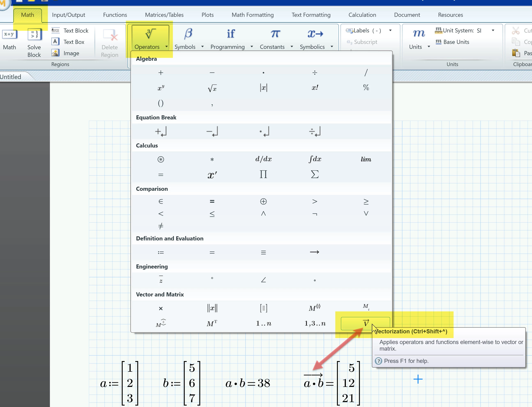Screen dimensions: 532x407
Task: Insert the integral ∫dx operator
Action: coord(315,159)
